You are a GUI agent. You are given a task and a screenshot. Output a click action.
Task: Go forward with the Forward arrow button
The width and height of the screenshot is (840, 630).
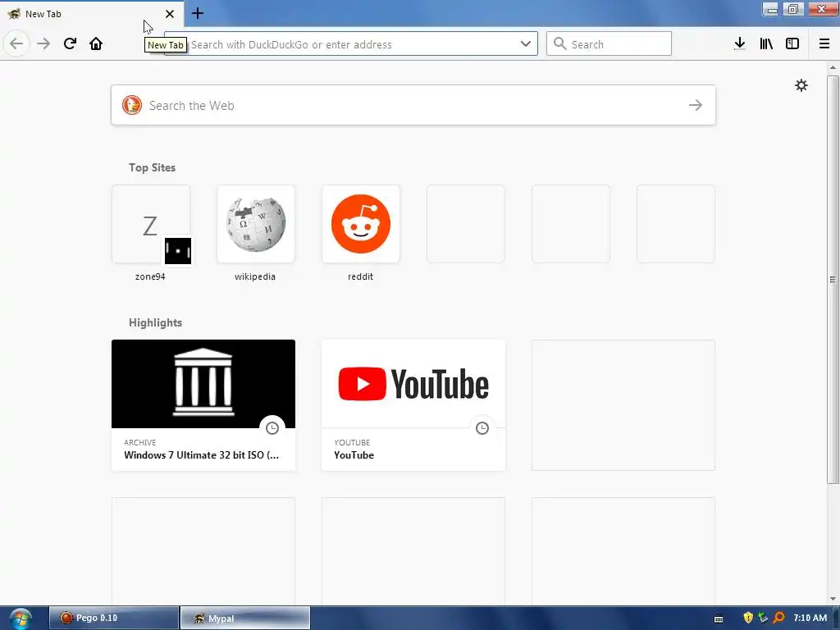[43, 43]
